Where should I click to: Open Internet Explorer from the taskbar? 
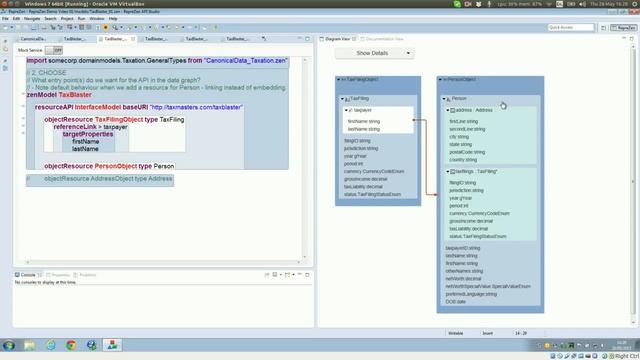(51, 345)
